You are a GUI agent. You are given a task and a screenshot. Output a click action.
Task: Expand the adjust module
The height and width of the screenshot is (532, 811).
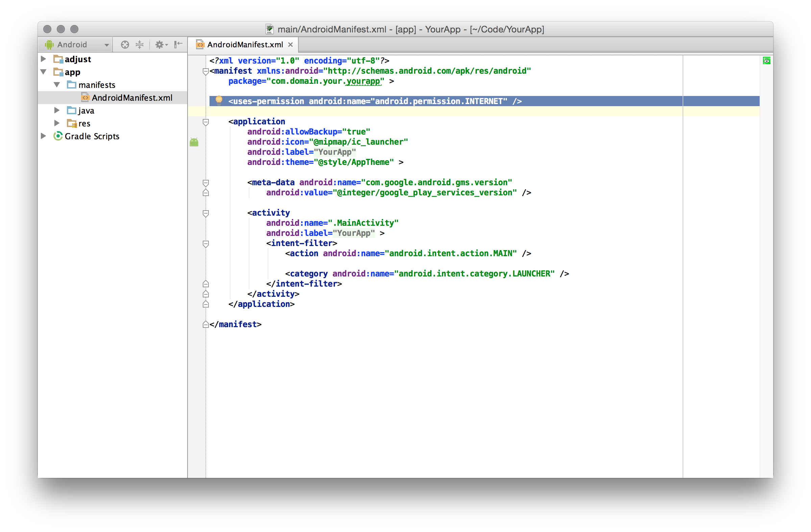[x=44, y=59]
